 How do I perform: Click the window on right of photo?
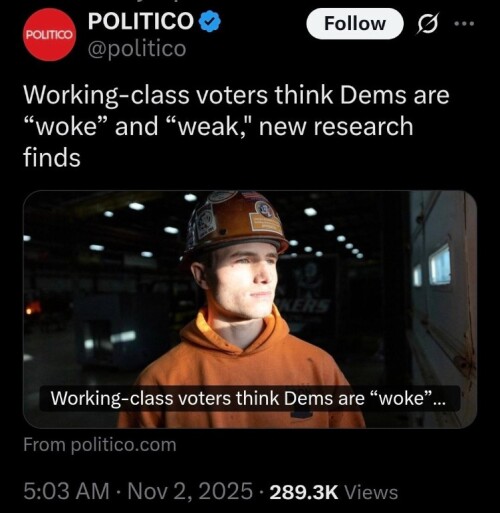tap(439, 264)
